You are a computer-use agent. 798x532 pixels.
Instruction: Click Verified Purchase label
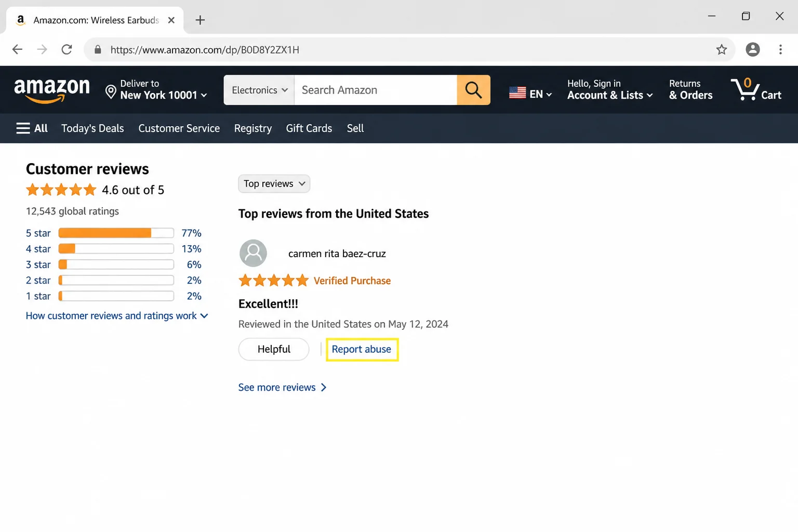(x=352, y=281)
